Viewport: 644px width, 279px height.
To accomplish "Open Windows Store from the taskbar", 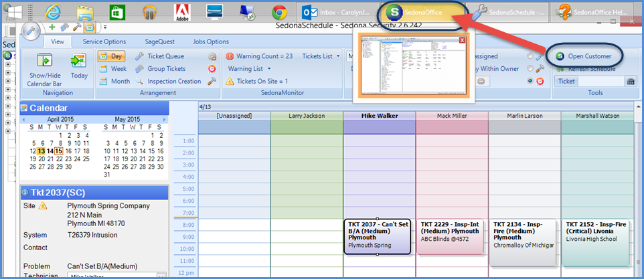I will tap(117, 12).
